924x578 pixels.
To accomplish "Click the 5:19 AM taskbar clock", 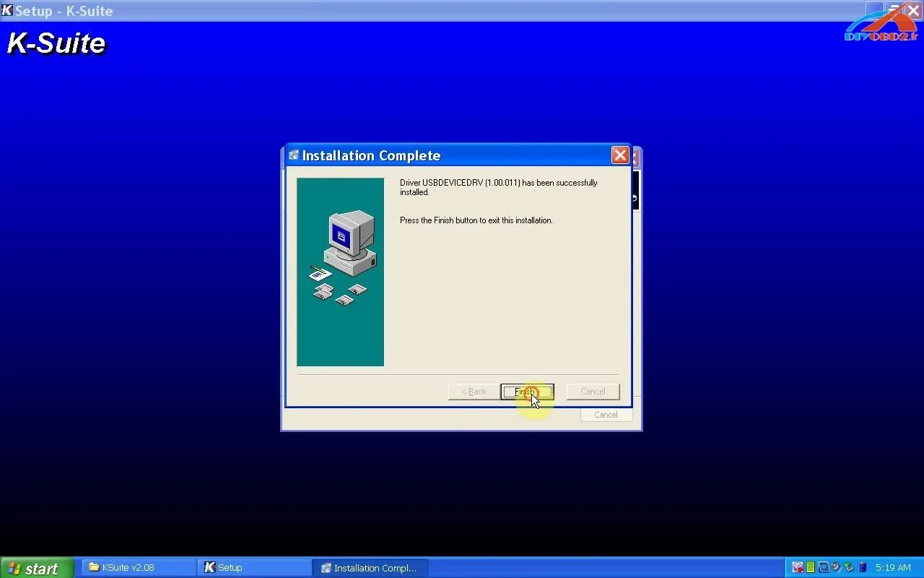I will coord(893,568).
